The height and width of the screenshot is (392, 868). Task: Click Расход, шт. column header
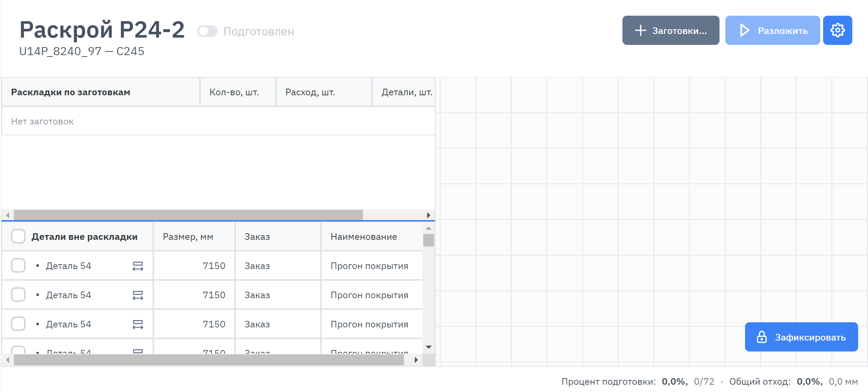pos(324,92)
